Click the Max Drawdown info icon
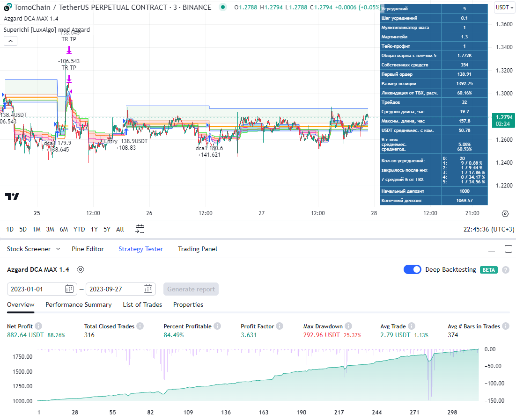Viewport: 516px width, 420px height. point(348,326)
